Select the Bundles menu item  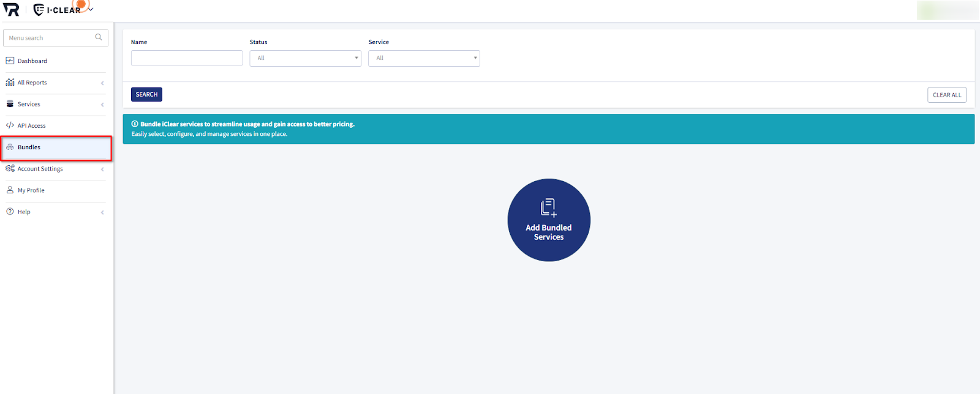coord(56,147)
